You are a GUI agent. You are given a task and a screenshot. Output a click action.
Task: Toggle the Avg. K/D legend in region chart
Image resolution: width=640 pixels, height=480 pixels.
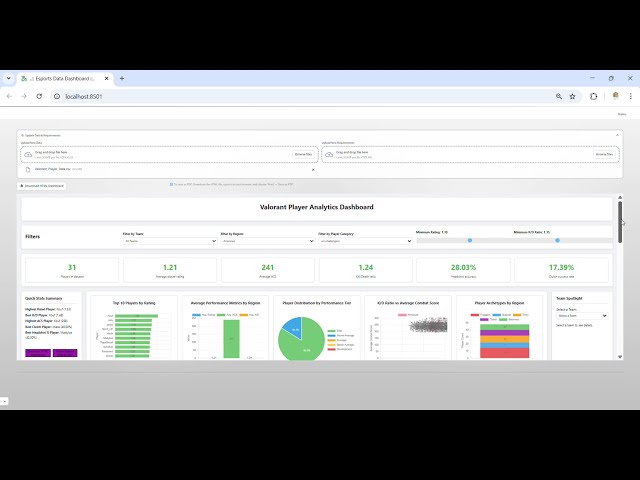point(250,315)
